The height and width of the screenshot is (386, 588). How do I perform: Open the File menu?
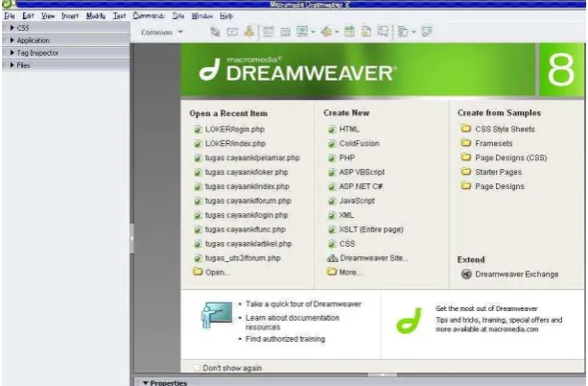10,15
